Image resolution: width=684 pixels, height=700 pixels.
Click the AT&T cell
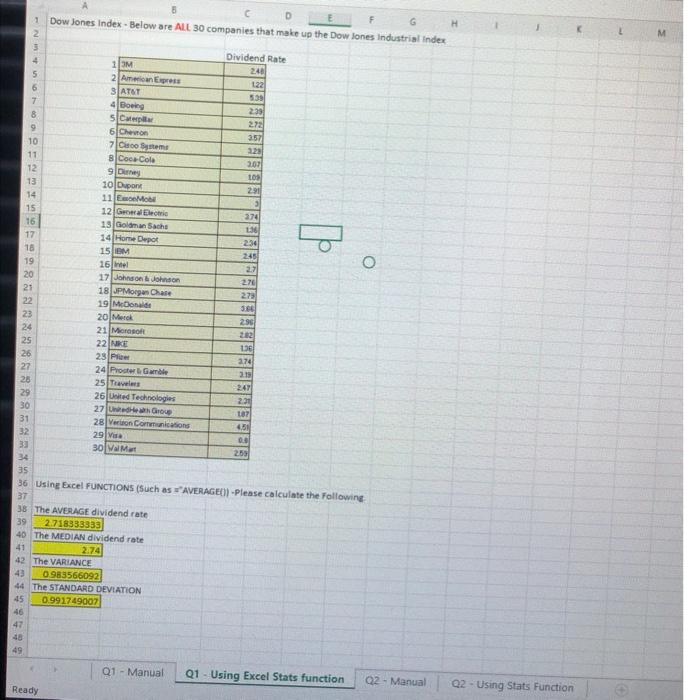[171, 92]
